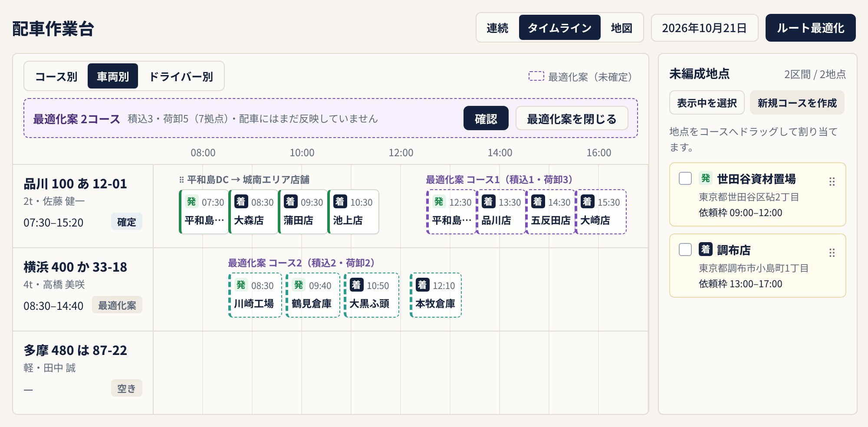The width and height of the screenshot is (868, 427).
Task: Group by コース別
Action: 56,76
